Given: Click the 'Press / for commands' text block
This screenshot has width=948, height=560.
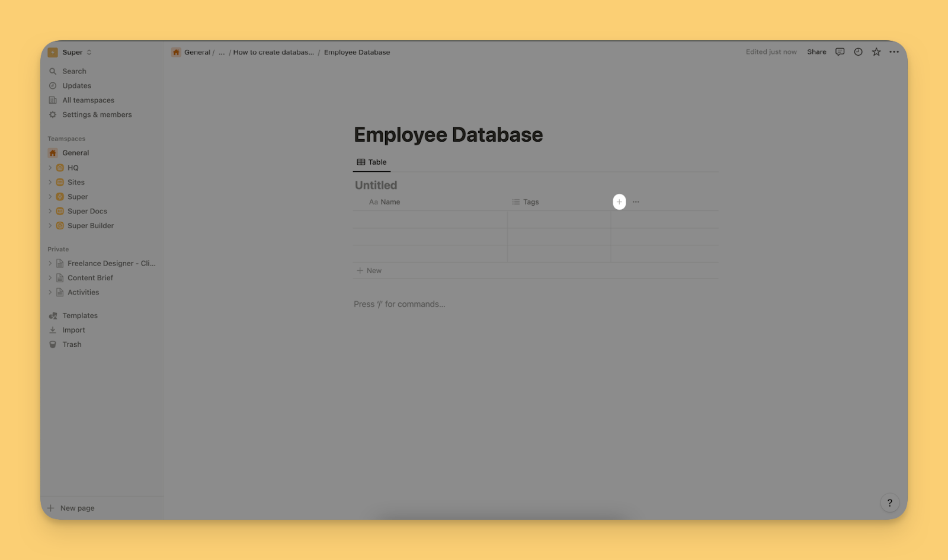Looking at the screenshot, I should tap(399, 304).
